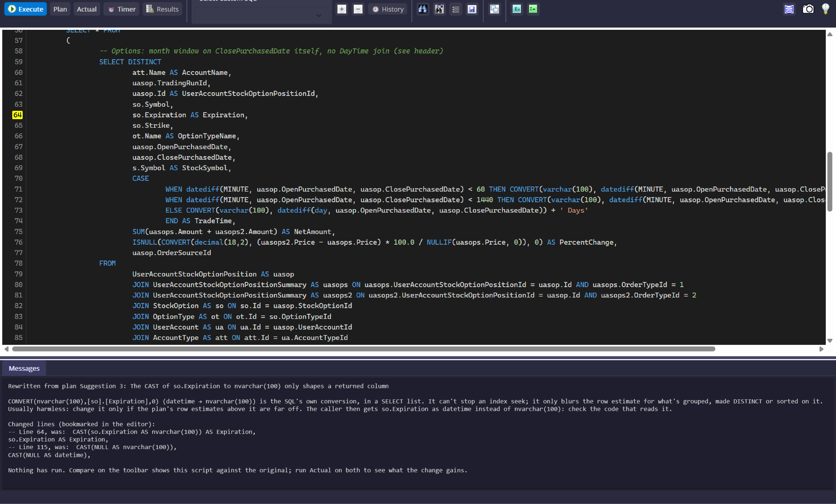Click the plus icon in toolbar

[x=342, y=9]
